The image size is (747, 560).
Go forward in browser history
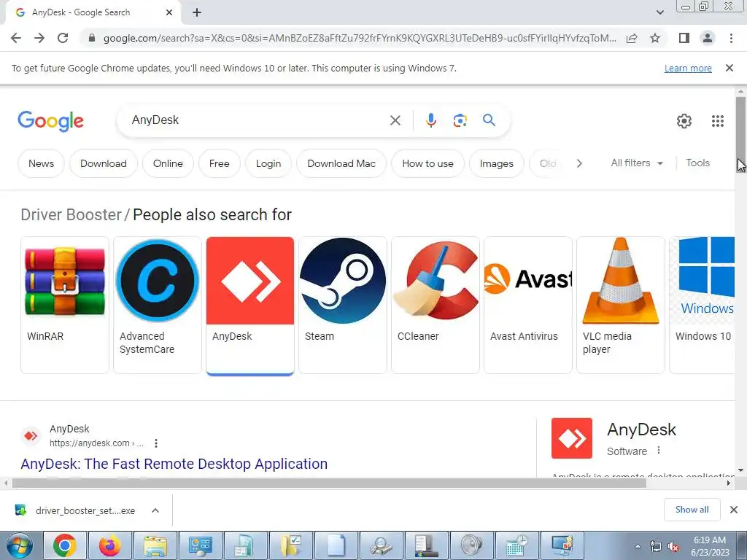(x=39, y=38)
